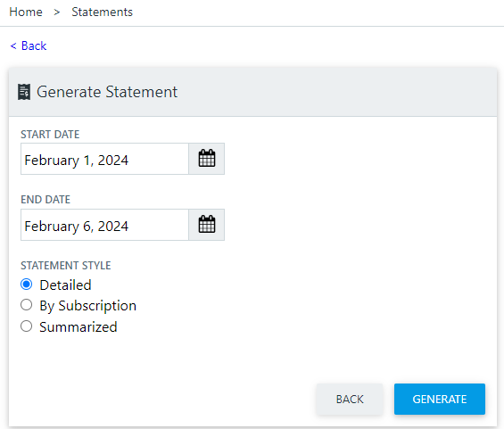Open the Start Date calendar picker

[x=207, y=159]
